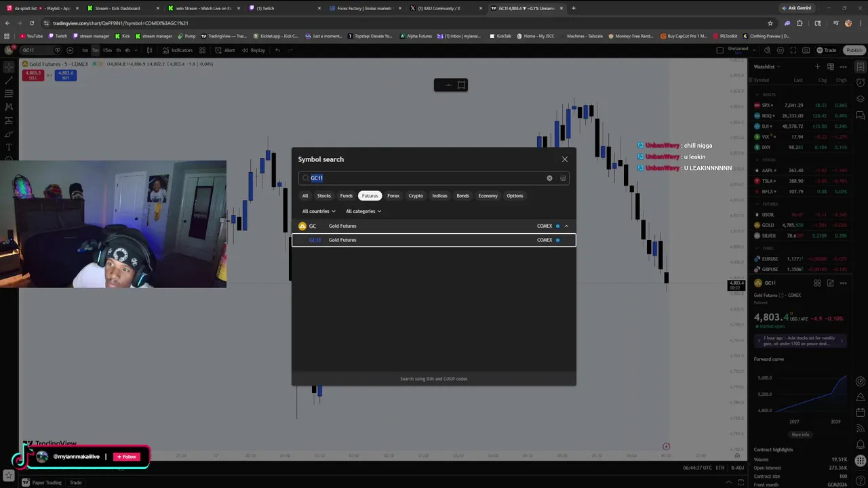Select the Forex category filter
The image size is (868, 488).
point(393,196)
